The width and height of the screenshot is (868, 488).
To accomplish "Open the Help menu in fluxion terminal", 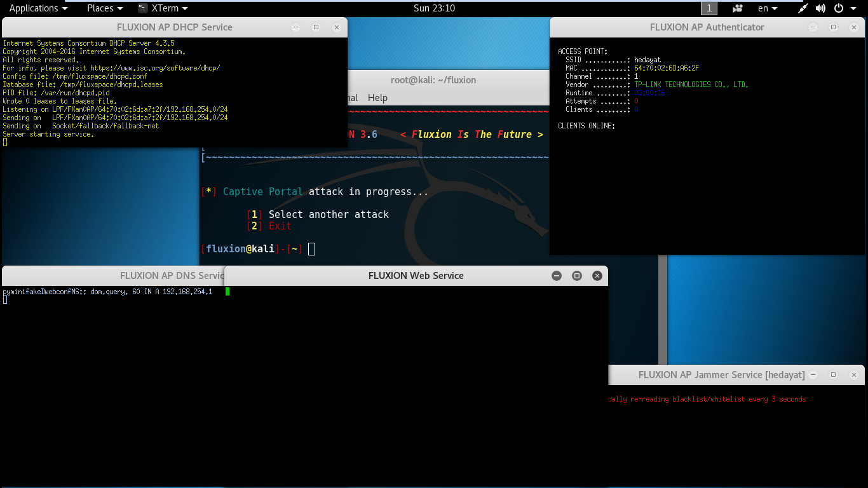I will [377, 98].
